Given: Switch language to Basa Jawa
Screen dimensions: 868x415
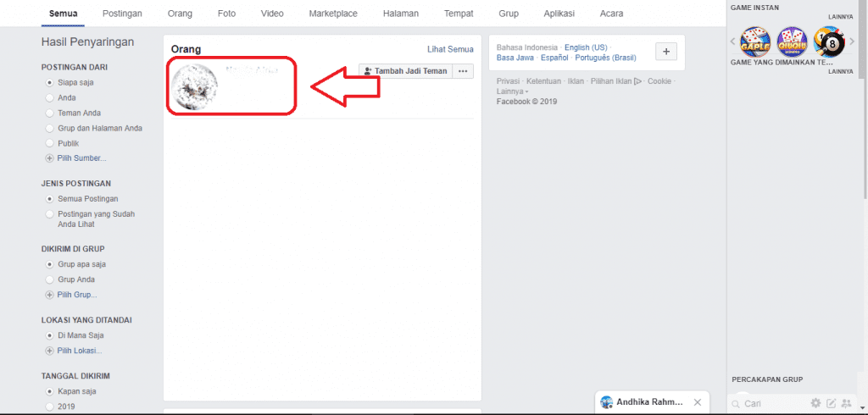Looking at the screenshot, I should (516, 58).
